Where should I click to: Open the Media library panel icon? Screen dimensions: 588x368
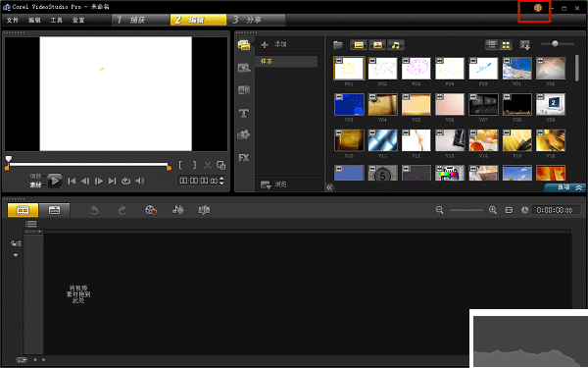coord(244,45)
